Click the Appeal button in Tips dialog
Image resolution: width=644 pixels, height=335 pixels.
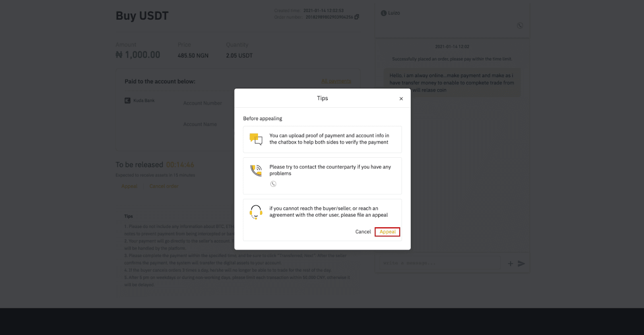pos(387,232)
